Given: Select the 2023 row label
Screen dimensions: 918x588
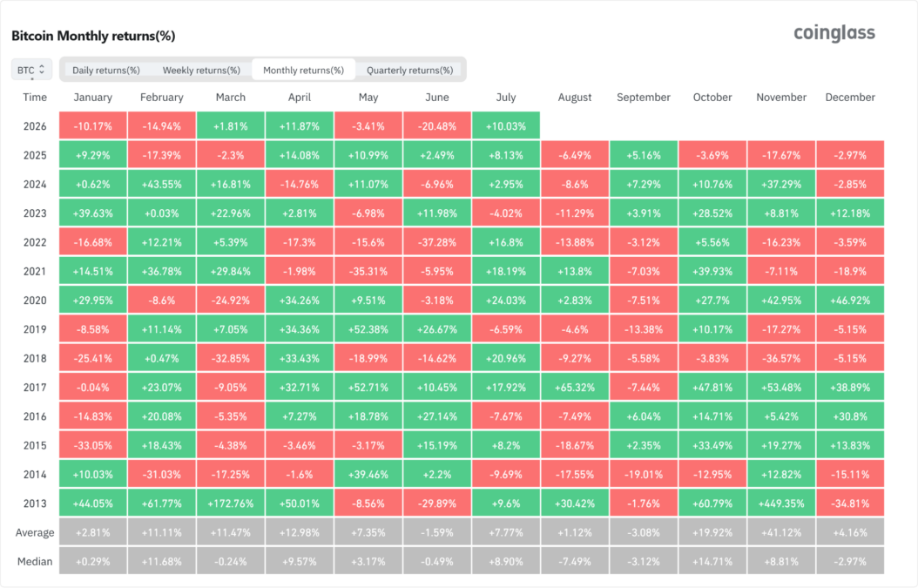Looking at the screenshot, I should point(35,213).
